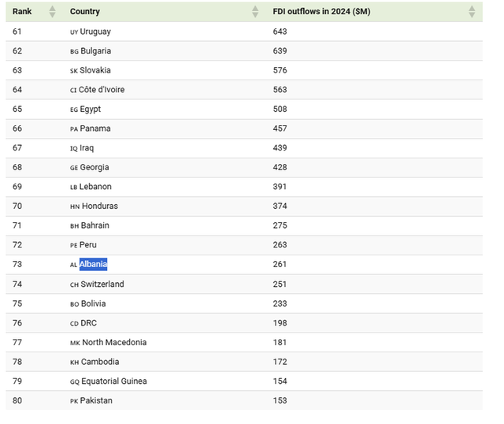Select the Bolivia country cell

pyautogui.click(x=87, y=303)
